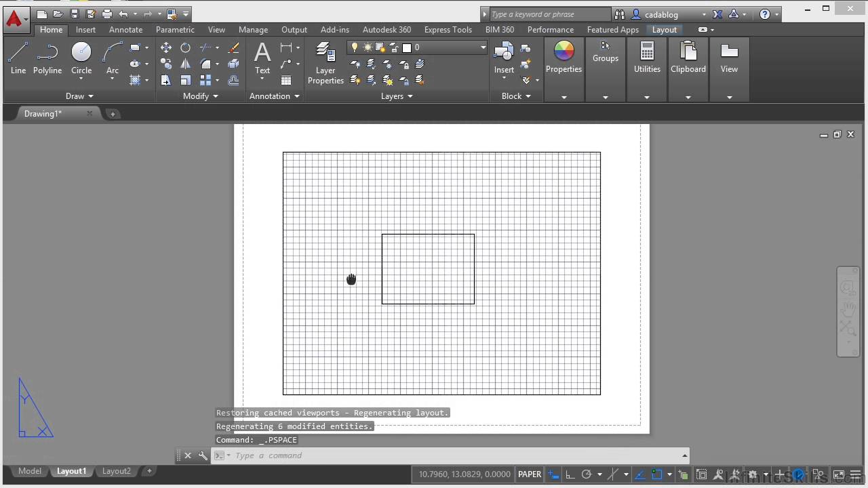Select the Mirror tool
Image resolution: width=868 pixels, height=488 pixels.
click(x=185, y=64)
